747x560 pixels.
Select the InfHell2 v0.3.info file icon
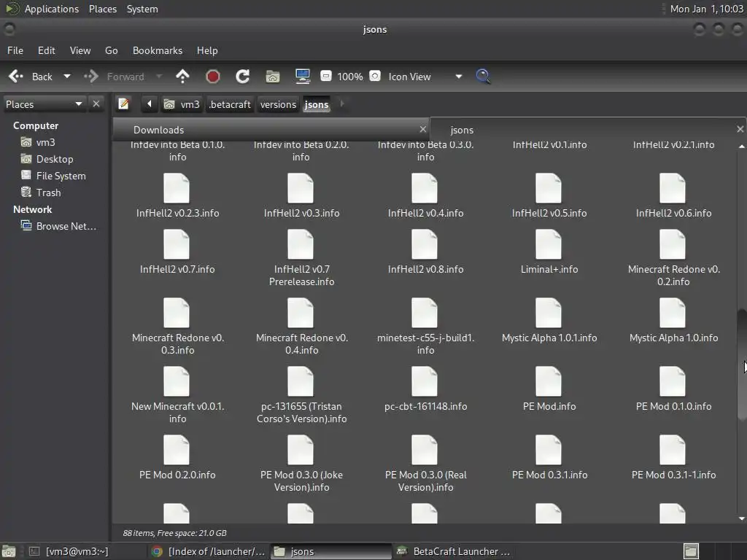[301, 189]
